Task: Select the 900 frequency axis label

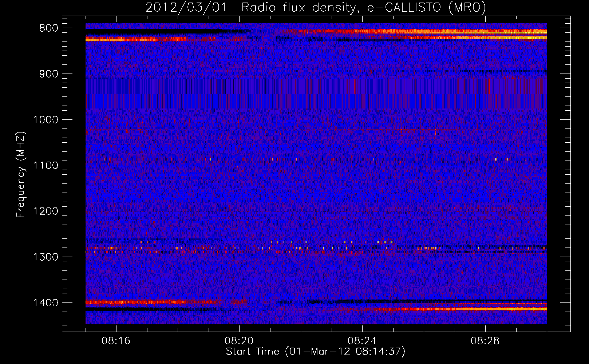Action: (x=48, y=74)
